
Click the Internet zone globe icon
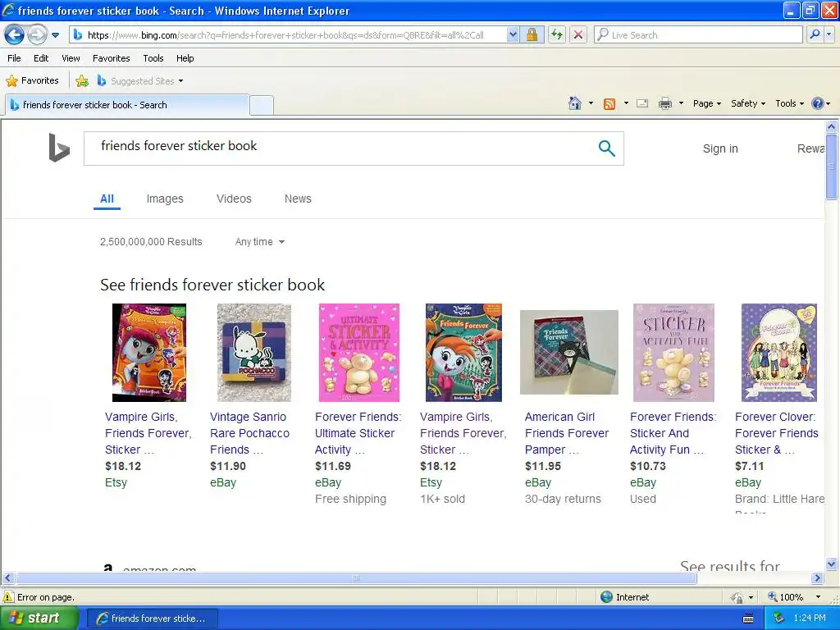pos(606,597)
